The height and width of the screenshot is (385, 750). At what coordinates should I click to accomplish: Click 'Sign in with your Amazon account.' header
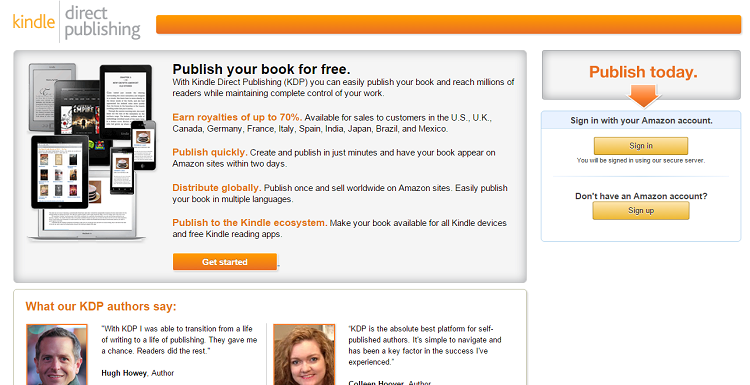[x=641, y=121]
